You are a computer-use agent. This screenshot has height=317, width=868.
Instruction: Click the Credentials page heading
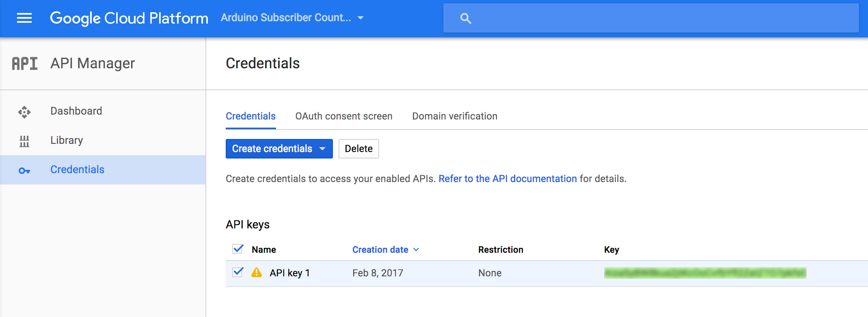(x=263, y=63)
